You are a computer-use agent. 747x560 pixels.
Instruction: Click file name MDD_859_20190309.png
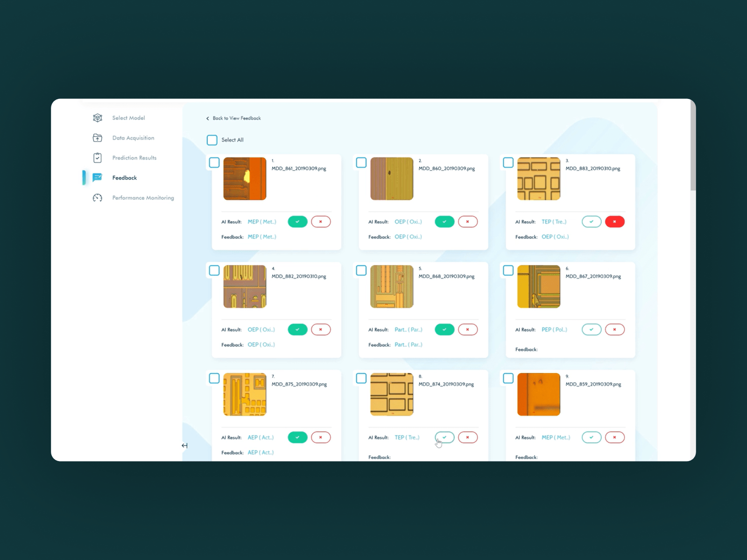coord(593,384)
